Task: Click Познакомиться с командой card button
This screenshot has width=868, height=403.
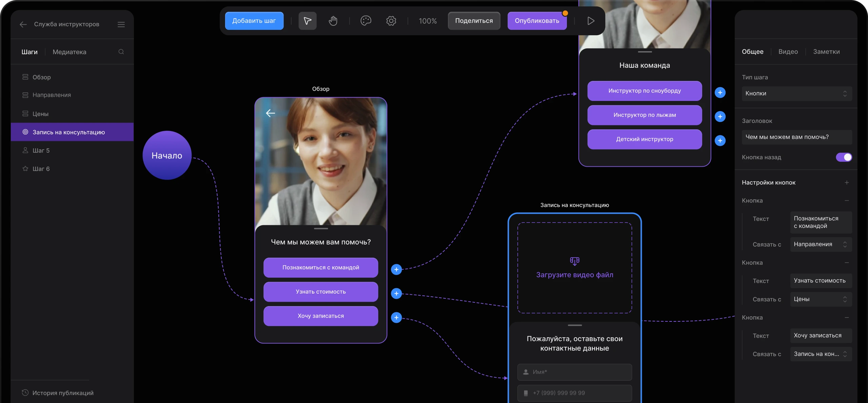Action: point(320,268)
